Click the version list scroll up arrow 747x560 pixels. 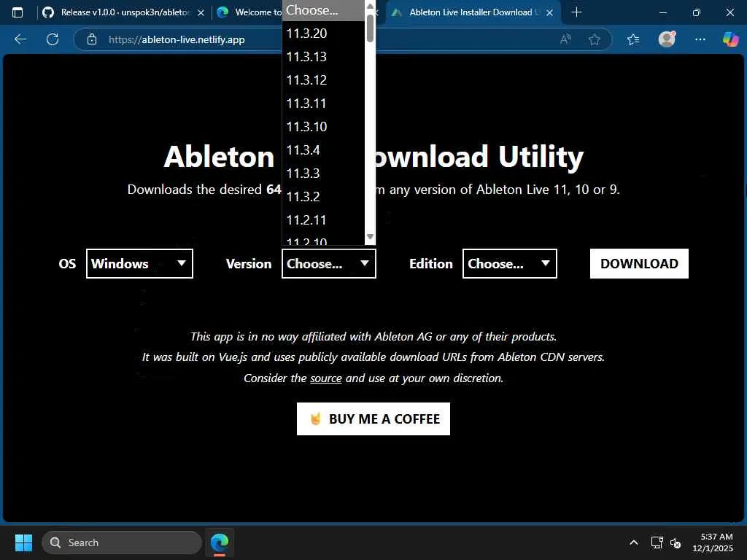(370, 6)
